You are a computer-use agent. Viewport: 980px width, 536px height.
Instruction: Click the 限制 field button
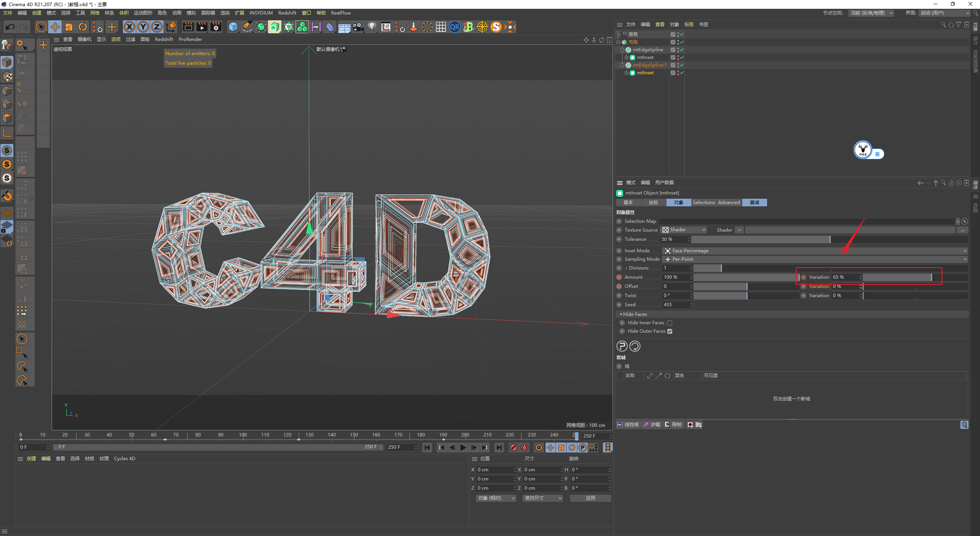(673, 425)
